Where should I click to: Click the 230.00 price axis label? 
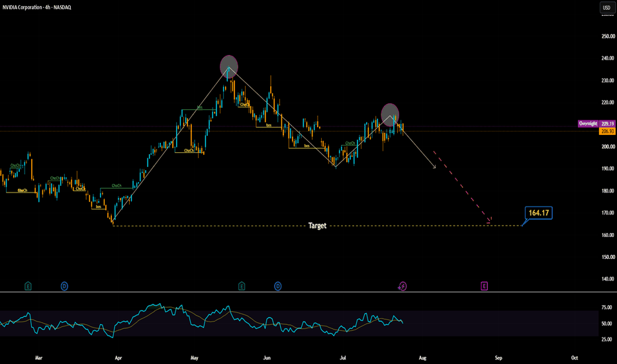608,80
